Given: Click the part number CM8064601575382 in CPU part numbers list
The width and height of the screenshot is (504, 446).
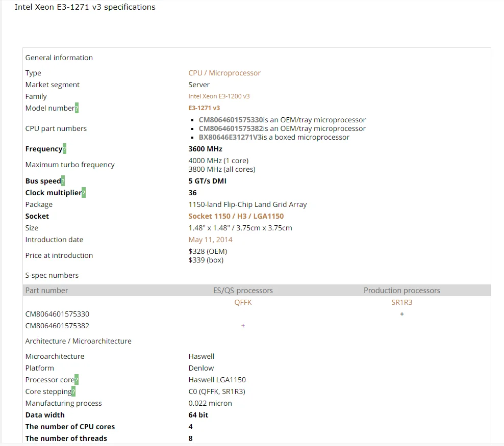Looking at the screenshot, I should pos(231,128).
